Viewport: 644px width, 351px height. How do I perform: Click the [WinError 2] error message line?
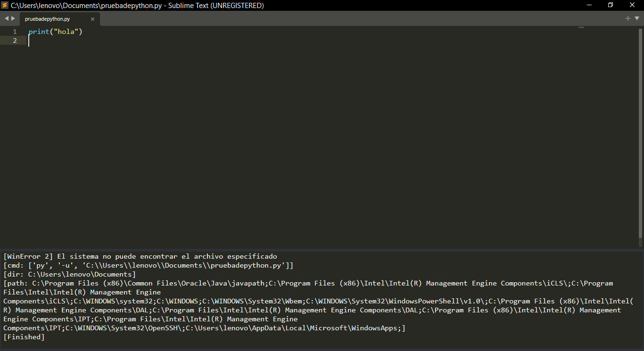[140, 256]
